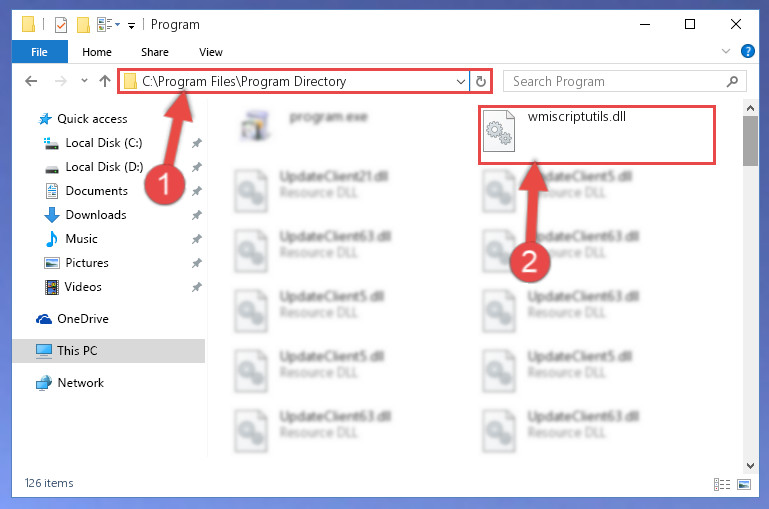
Task: Click the new folder quick access icon
Action: pyautogui.click(x=83, y=25)
